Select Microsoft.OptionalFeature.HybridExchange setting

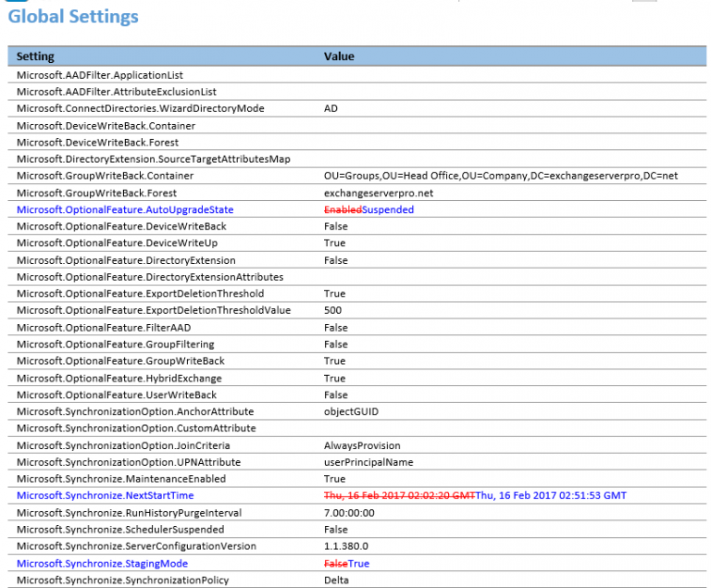pos(119,379)
